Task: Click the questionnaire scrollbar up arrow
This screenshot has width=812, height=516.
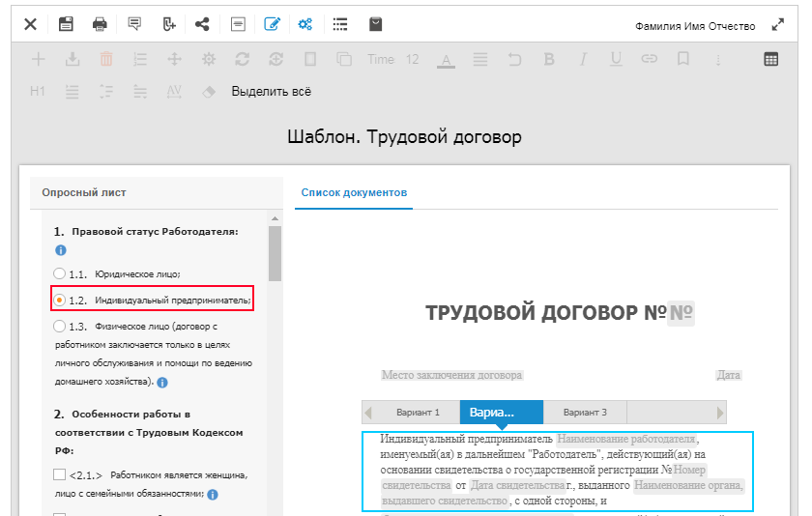Action: pos(275,218)
